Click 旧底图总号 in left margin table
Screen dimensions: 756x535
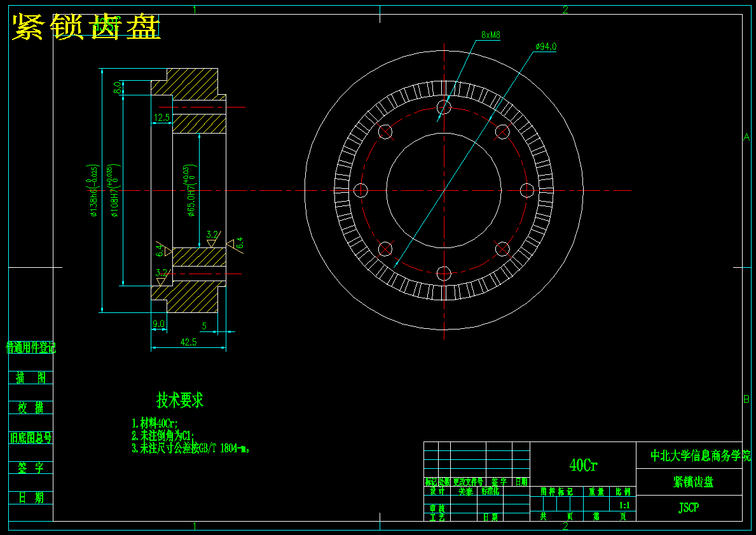coord(31,438)
